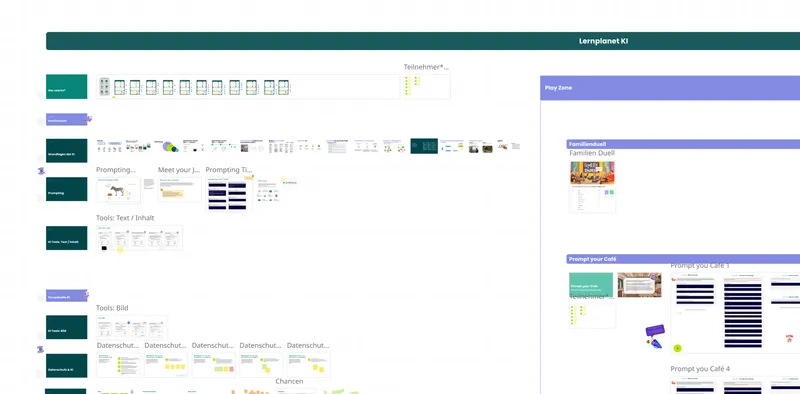Screen dimensions: 800x394
Task: Click the puzzle piece icon above Grundlagen der KI
Action: pyautogui.click(x=89, y=119)
